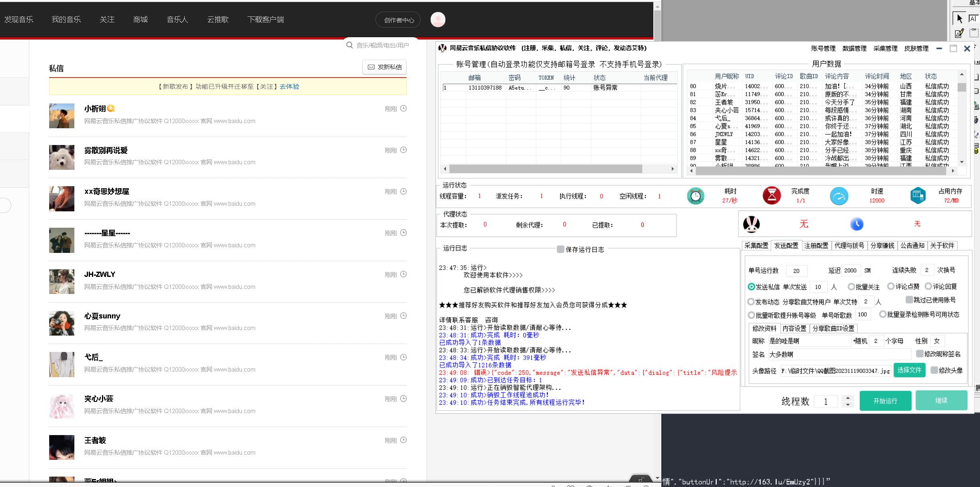Click user avatar in top navigation bar
This screenshot has height=487, width=980.
click(438, 20)
